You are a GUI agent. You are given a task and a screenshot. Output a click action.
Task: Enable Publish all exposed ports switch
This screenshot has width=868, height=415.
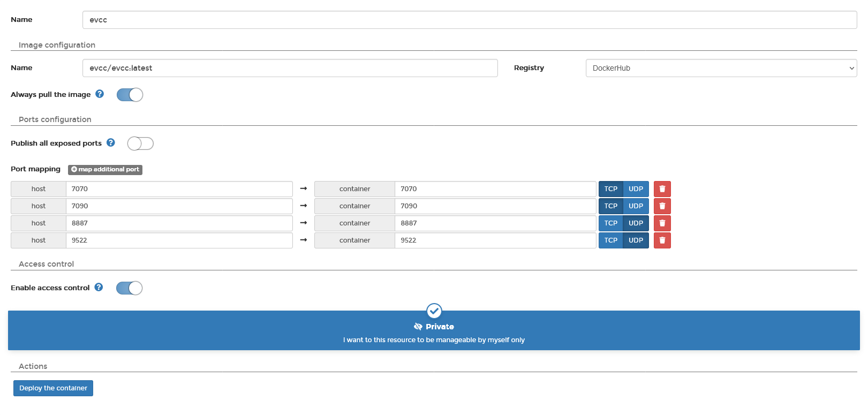(x=140, y=144)
